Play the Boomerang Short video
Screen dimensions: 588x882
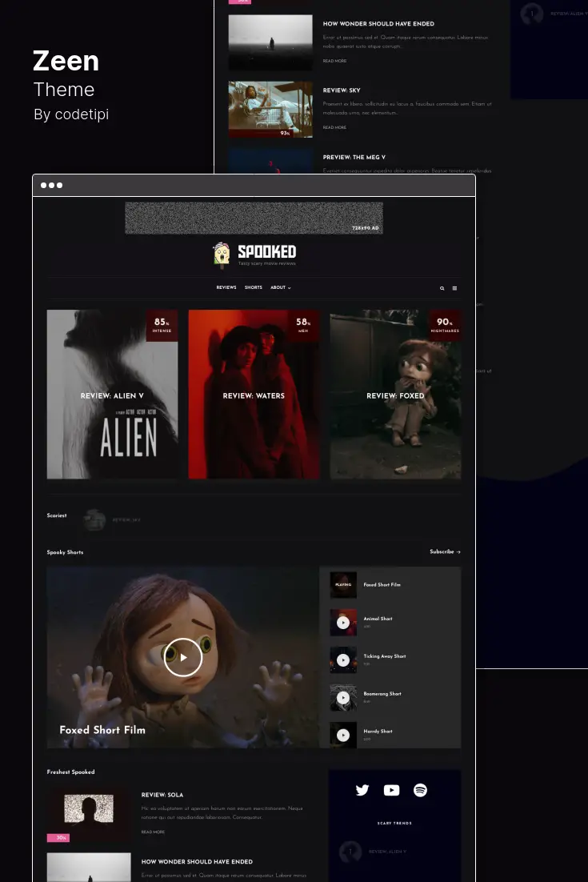(343, 697)
